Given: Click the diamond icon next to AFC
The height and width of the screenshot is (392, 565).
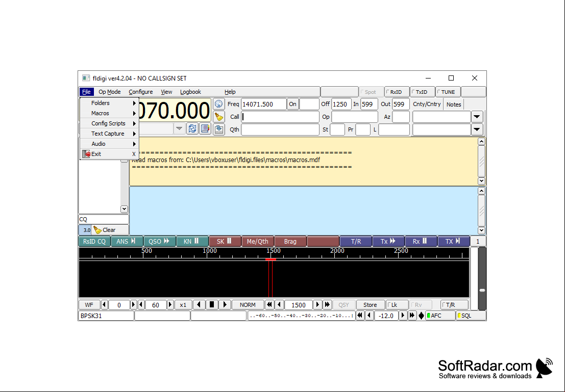Looking at the screenshot, I should (421, 316).
